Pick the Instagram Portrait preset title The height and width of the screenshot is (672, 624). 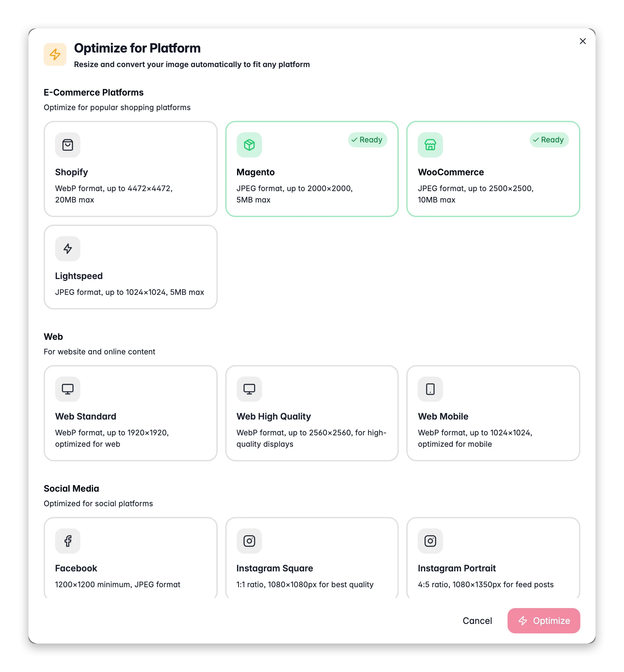(x=457, y=568)
